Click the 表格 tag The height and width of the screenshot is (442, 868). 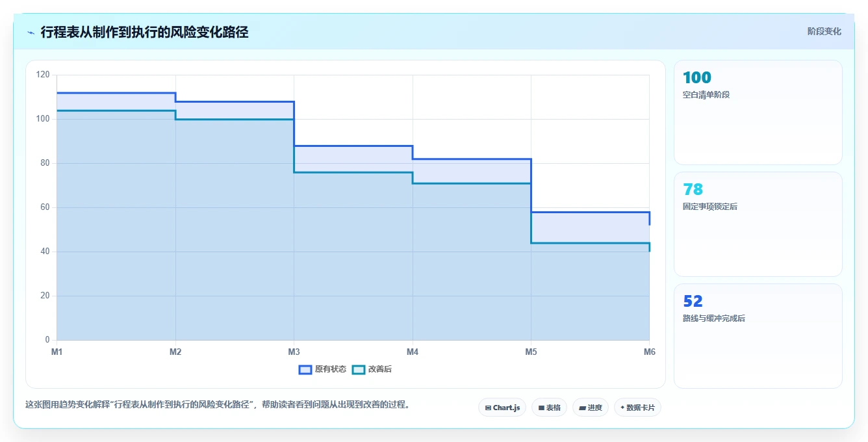[x=549, y=408]
